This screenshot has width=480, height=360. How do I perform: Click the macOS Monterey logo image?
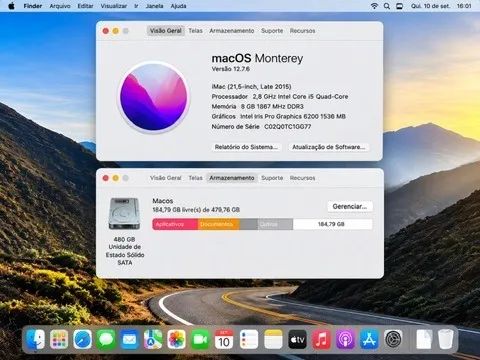pyautogui.click(x=154, y=97)
